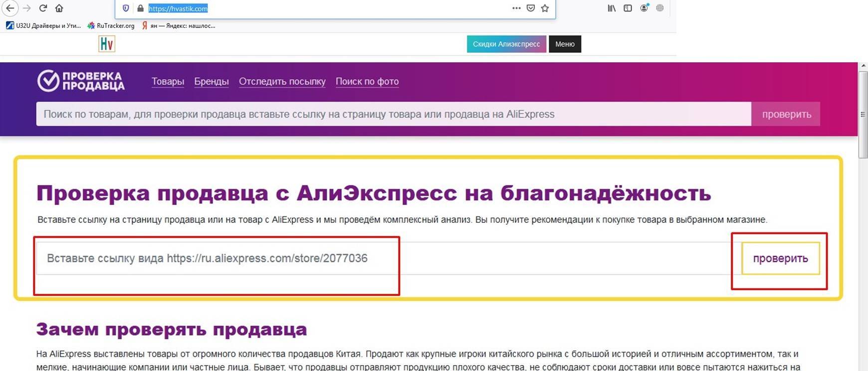Open Яндекс bookmark in bookmarks bar
The image size is (868, 371).
tap(179, 25)
